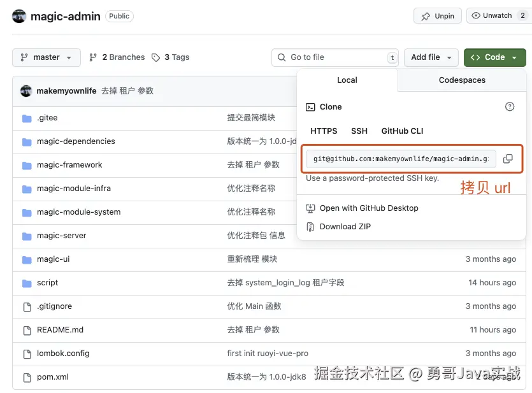Click the magic-admin repository avatar
532x393 pixels.
click(19, 16)
